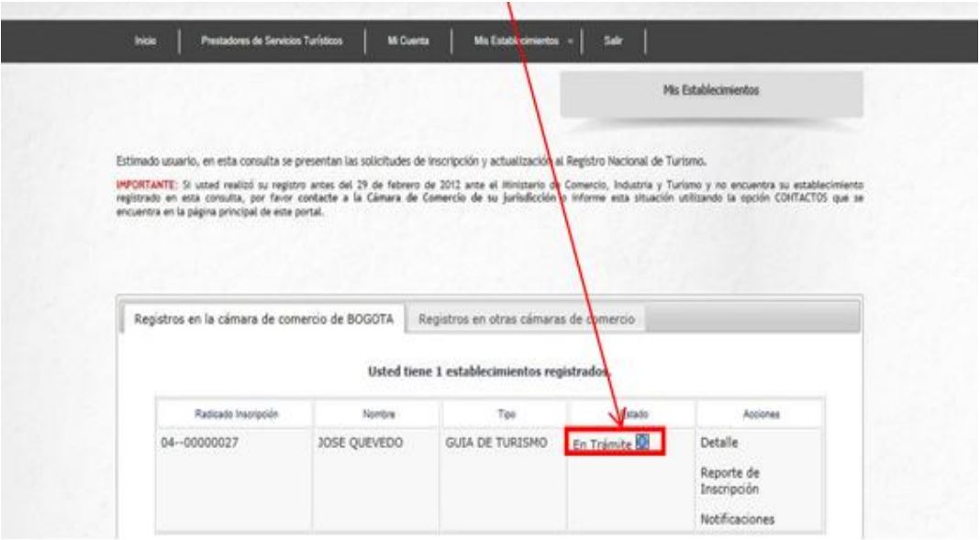980x540 pixels.
Task: Click the Acciones column header
Action: click(x=760, y=414)
